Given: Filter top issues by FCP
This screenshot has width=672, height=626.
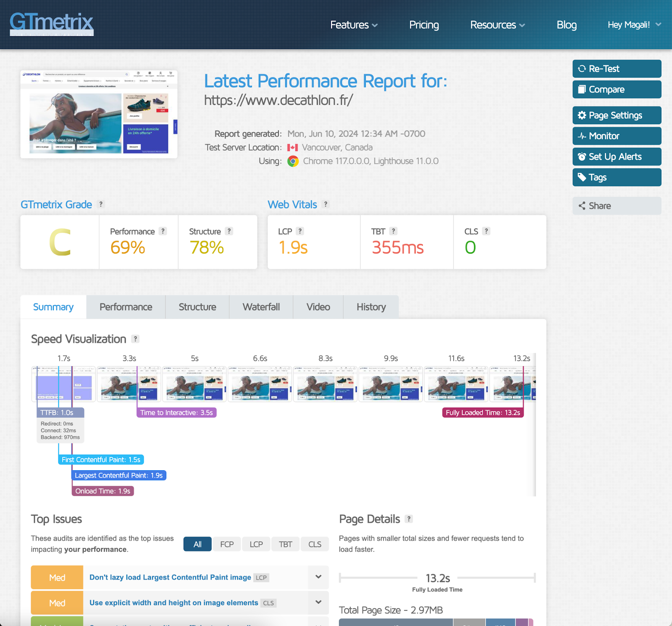Looking at the screenshot, I should pyautogui.click(x=227, y=544).
